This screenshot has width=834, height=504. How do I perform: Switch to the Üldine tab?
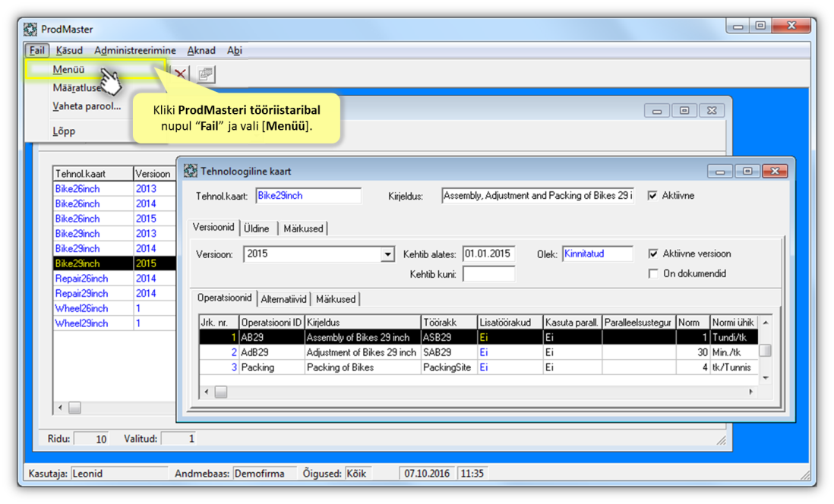(257, 228)
